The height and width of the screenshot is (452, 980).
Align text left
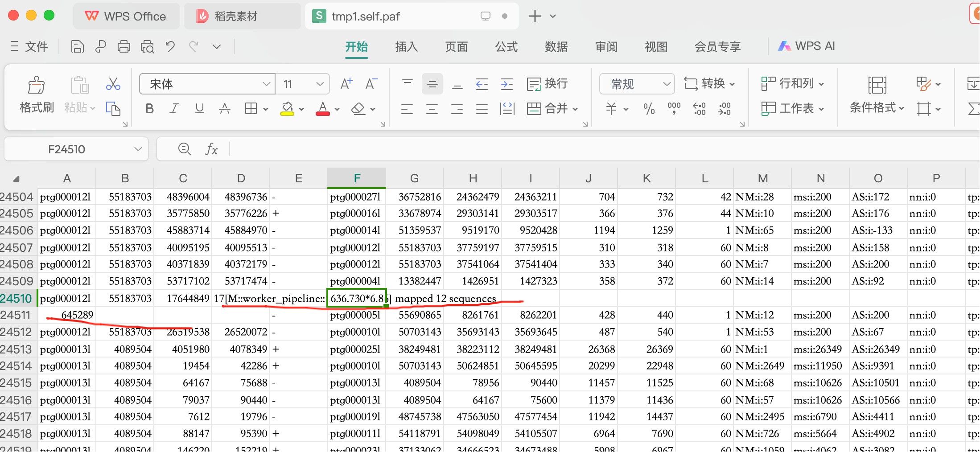[407, 109]
